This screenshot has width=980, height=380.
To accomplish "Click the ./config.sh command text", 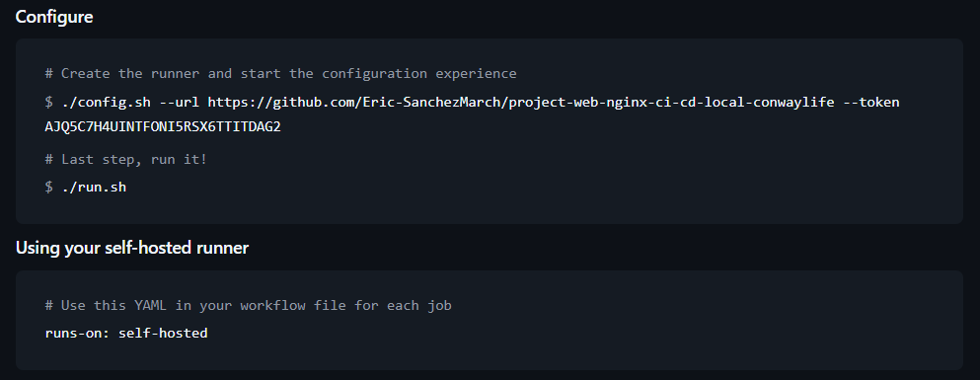I will click(x=107, y=103).
